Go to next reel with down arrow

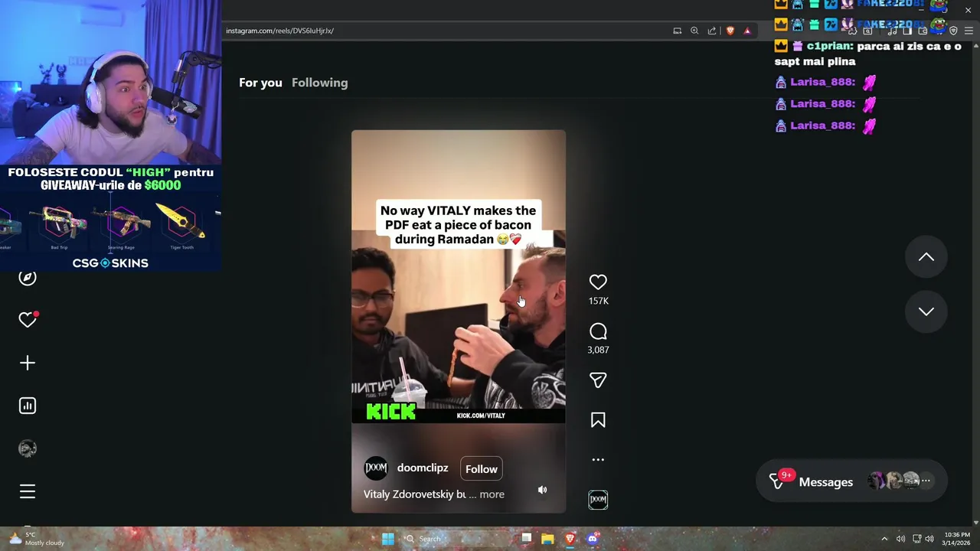[x=926, y=311]
